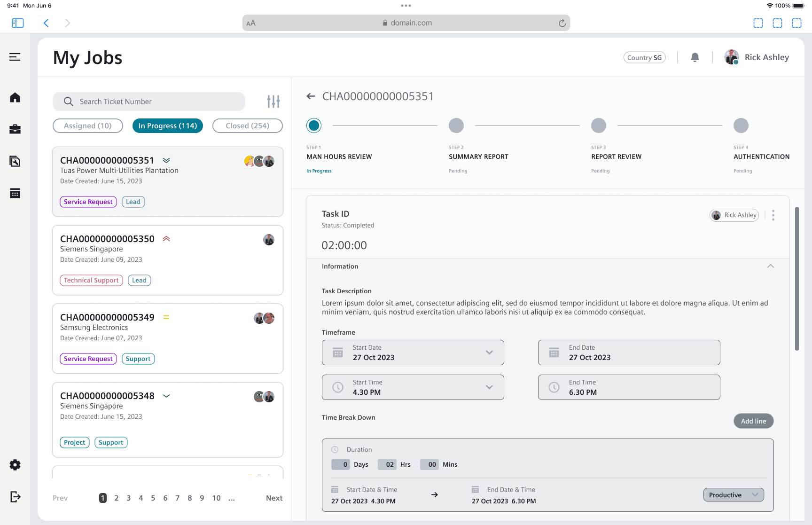Open Rick Ashley profile avatar in header
Screen dimensions: 812x525
(732, 57)
